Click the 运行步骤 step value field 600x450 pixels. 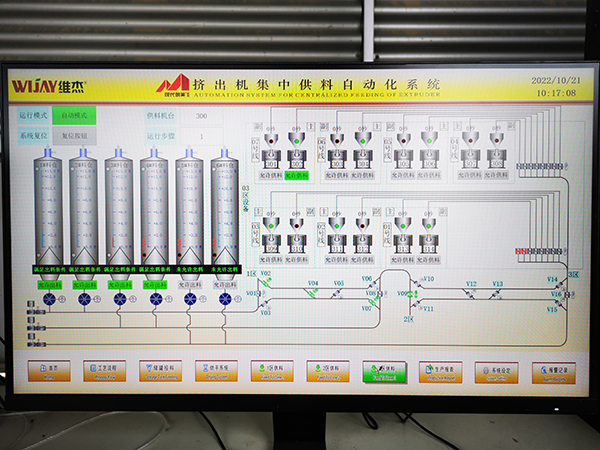click(201, 133)
